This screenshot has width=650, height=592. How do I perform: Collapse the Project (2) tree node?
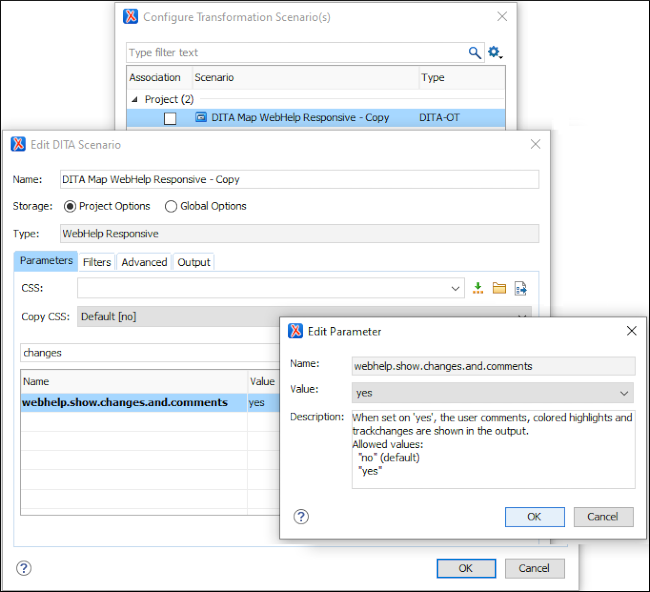(x=134, y=100)
